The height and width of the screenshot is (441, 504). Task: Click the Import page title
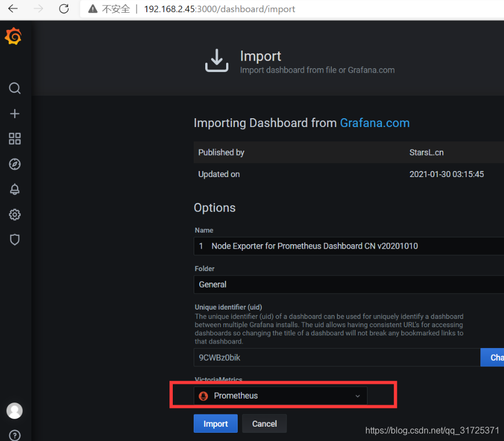(260, 56)
